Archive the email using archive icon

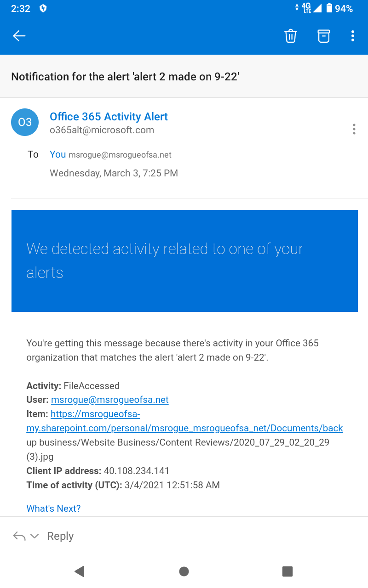click(324, 36)
